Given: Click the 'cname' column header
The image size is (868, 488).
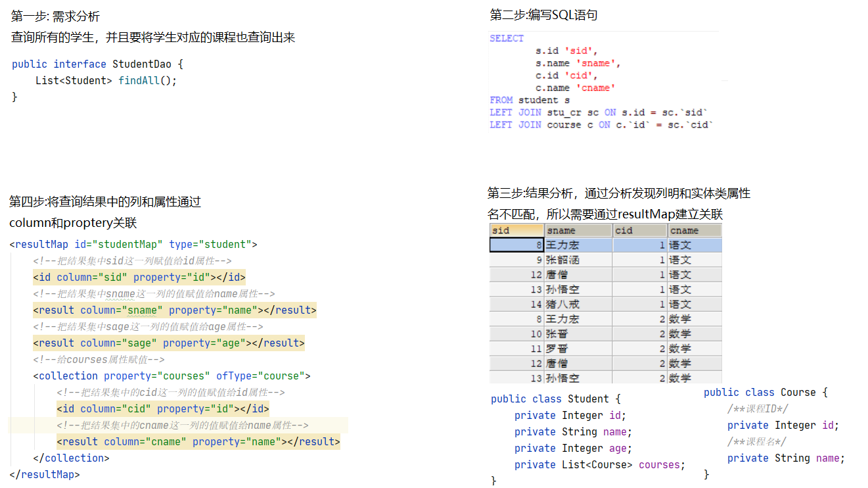Looking at the screenshot, I should click(x=695, y=230).
